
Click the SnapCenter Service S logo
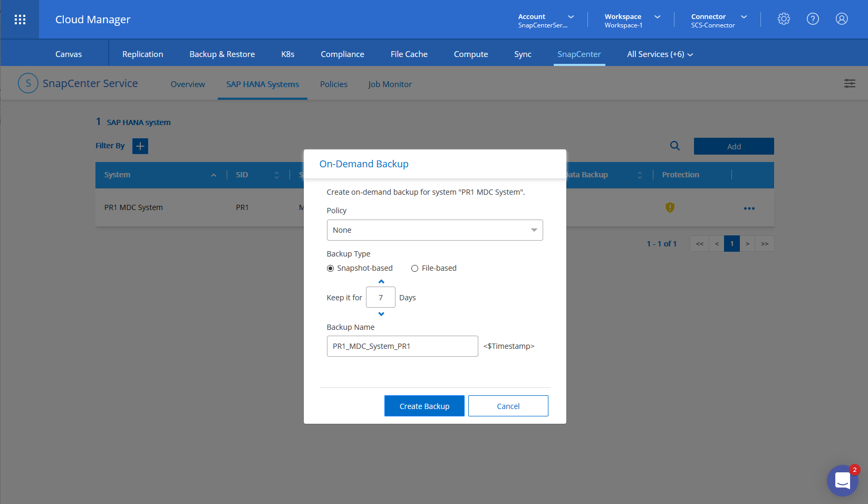tap(28, 83)
